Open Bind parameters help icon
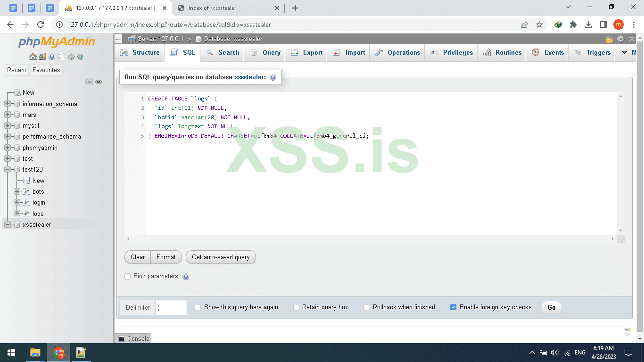 [x=186, y=277]
